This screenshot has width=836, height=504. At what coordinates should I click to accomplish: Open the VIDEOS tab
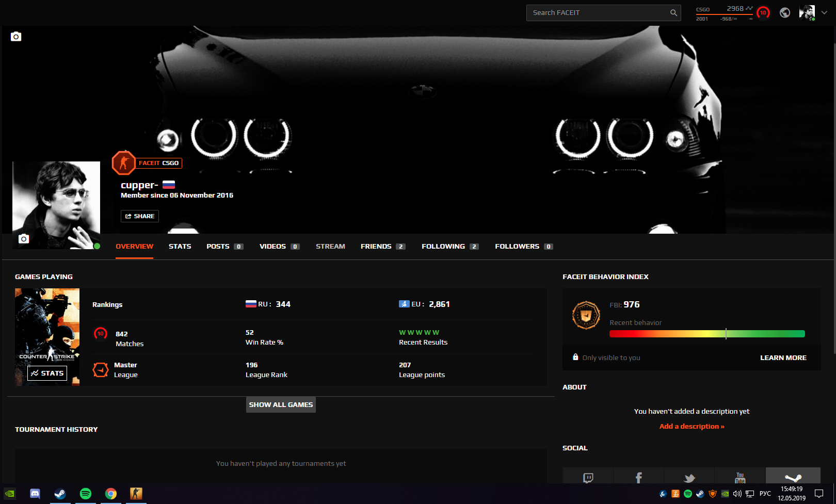(x=280, y=247)
